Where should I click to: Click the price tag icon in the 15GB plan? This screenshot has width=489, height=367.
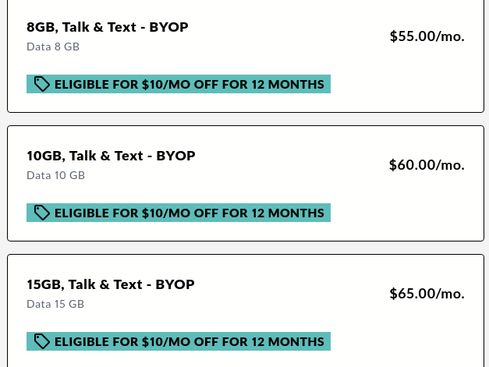(42, 341)
